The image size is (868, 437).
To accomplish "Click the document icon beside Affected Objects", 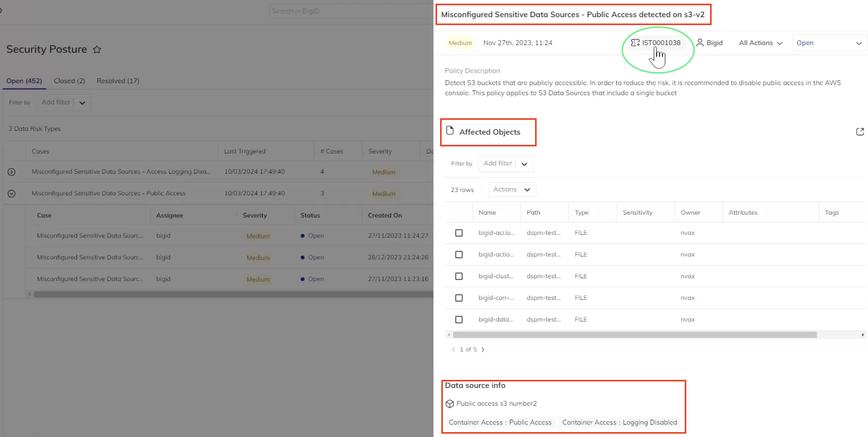I will point(450,131).
